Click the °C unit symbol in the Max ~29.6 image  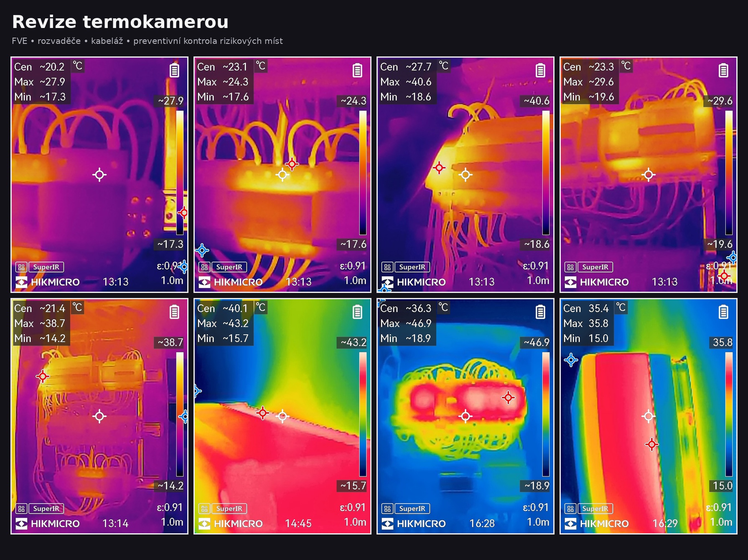point(626,66)
